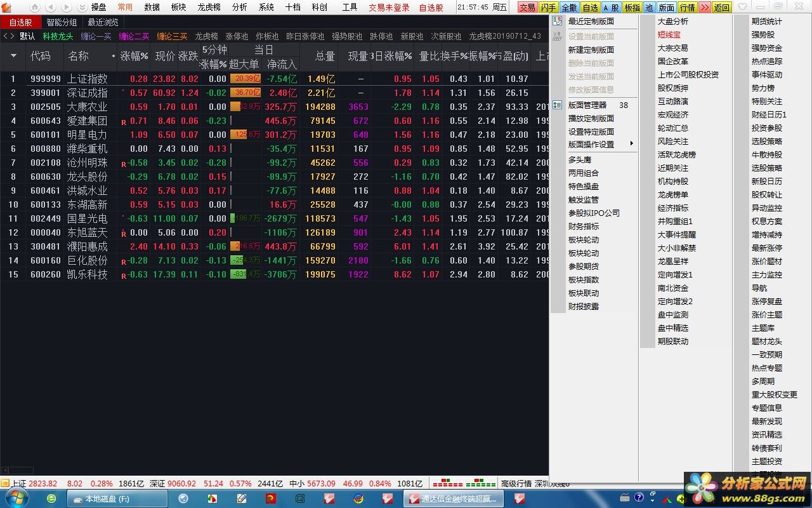Click the red application logo at top-left

coord(7,7)
